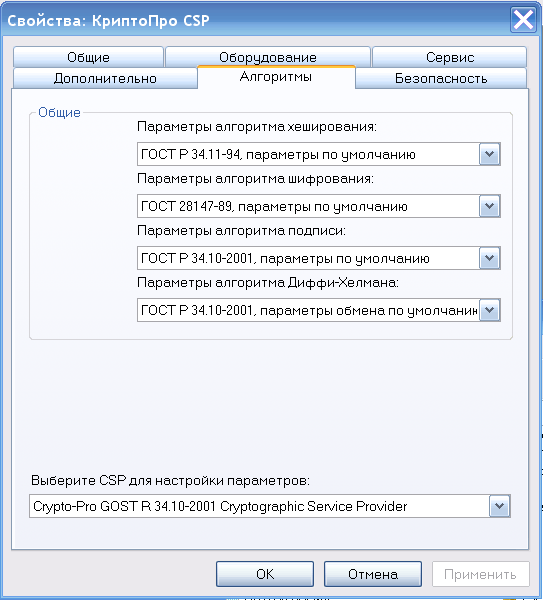Screen dimensions: 543x600
Task: Close the КриптоПро CSP properties window
Action: click(x=523, y=20)
